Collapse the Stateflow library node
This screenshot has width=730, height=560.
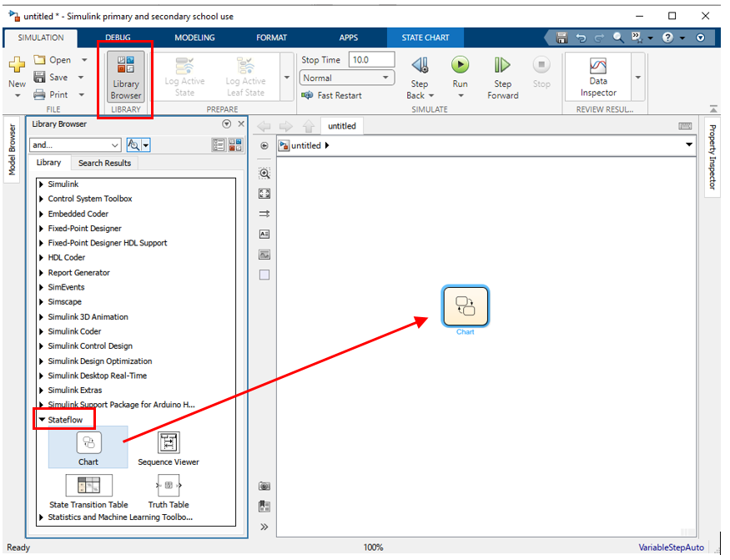pyautogui.click(x=42, y=420)
